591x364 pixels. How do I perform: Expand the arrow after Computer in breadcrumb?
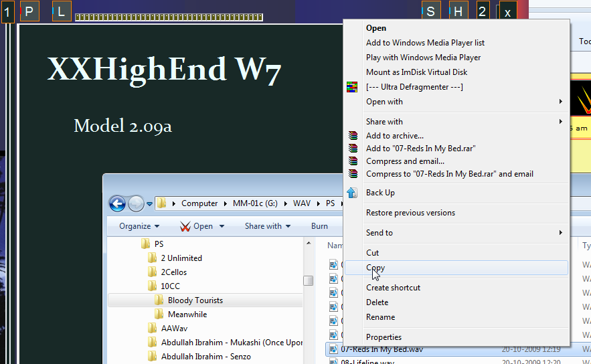click(x=226, y=203)
